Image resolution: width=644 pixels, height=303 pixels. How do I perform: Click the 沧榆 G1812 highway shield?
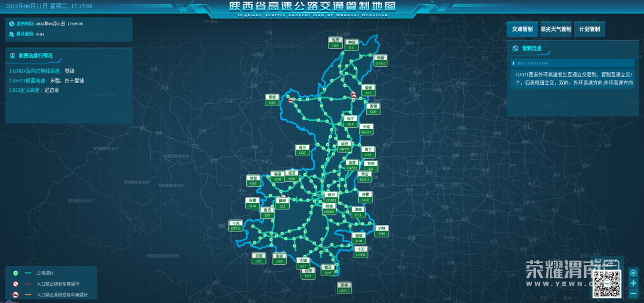pos(380,60)
